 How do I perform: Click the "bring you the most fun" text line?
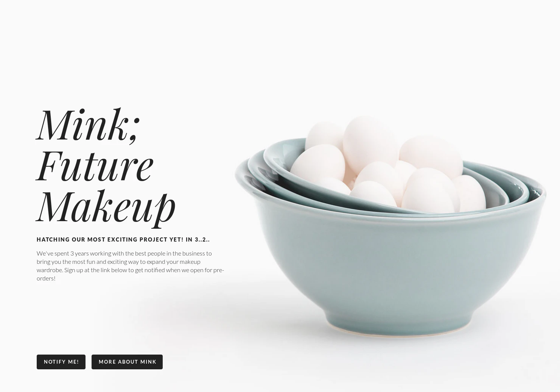click(x=118, y=262)
